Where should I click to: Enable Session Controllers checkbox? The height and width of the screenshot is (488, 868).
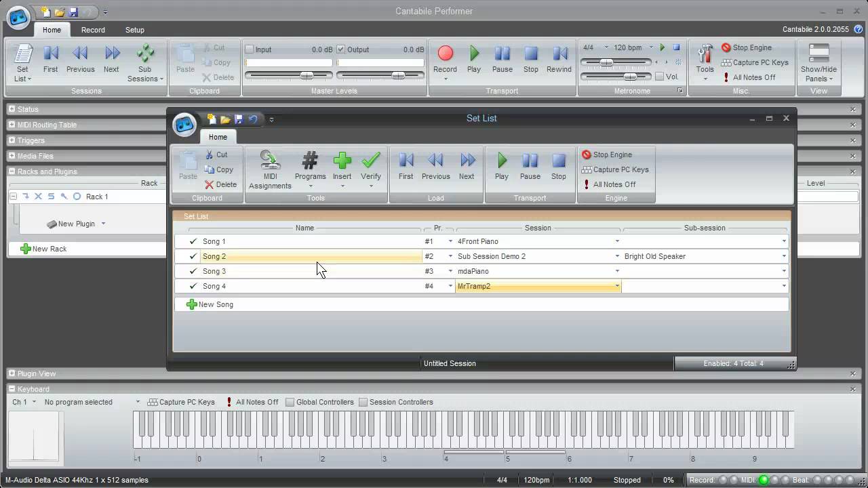363,402
